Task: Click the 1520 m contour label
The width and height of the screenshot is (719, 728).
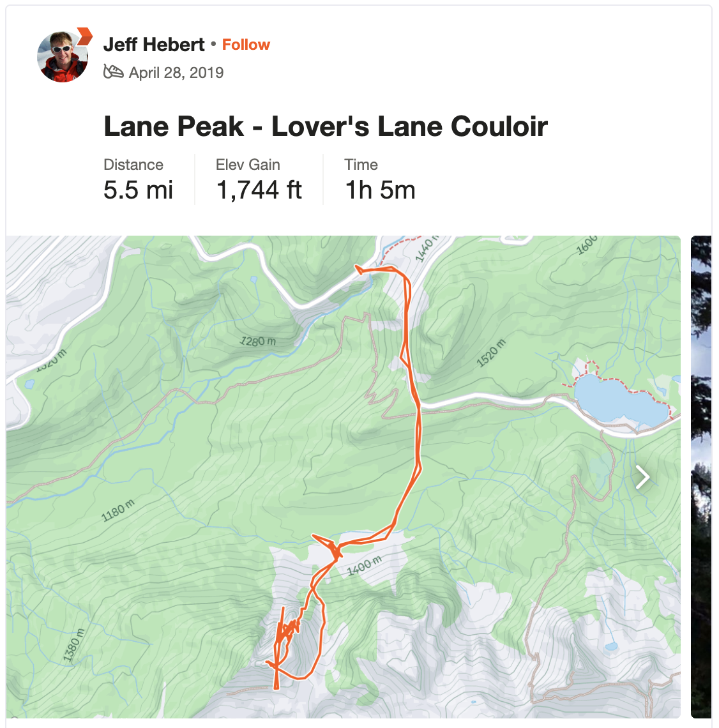Action: pos(490,353)
